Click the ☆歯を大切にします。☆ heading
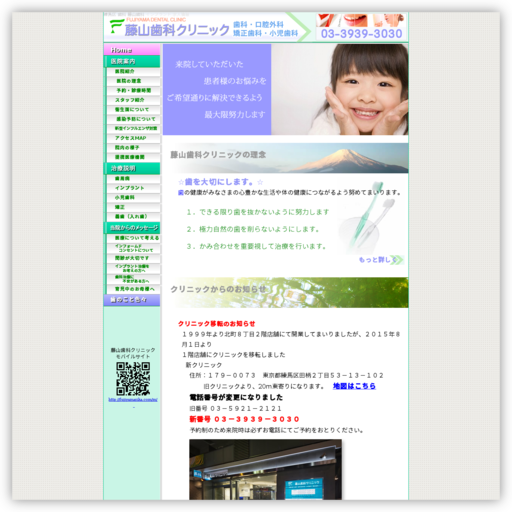 click(220, 182)
